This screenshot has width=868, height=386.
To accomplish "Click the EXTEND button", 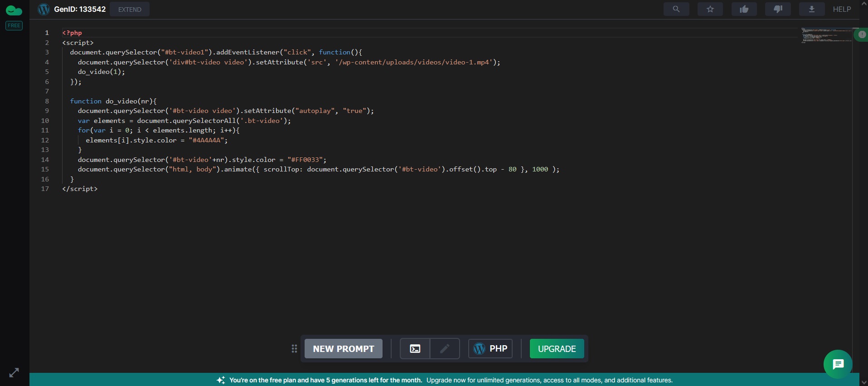I will coord(130,10).
